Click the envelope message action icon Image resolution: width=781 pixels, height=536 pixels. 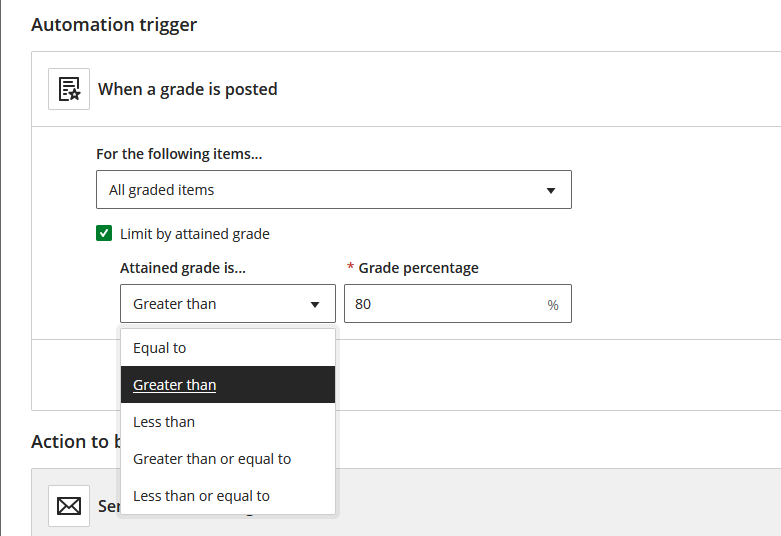point(69,506)
